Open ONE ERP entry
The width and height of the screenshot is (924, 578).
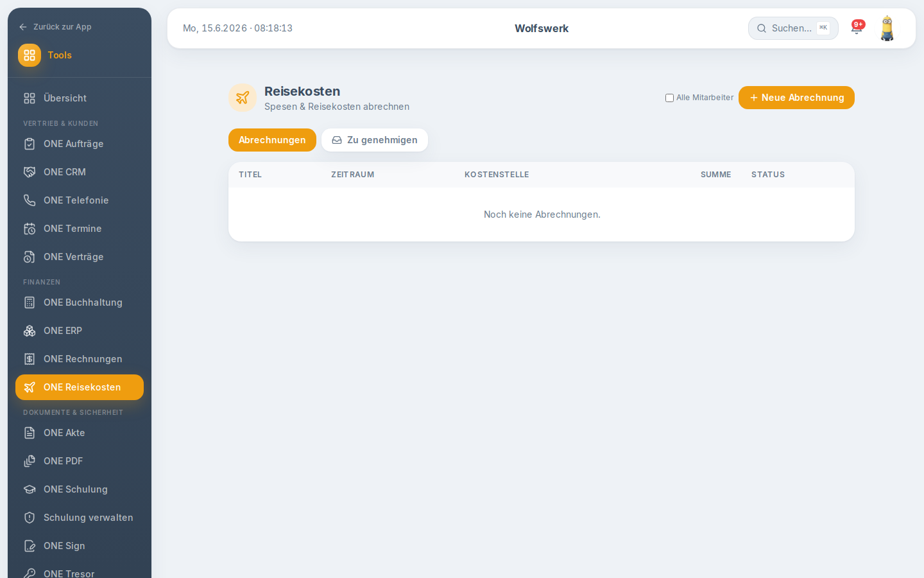(x=80, y=331)
